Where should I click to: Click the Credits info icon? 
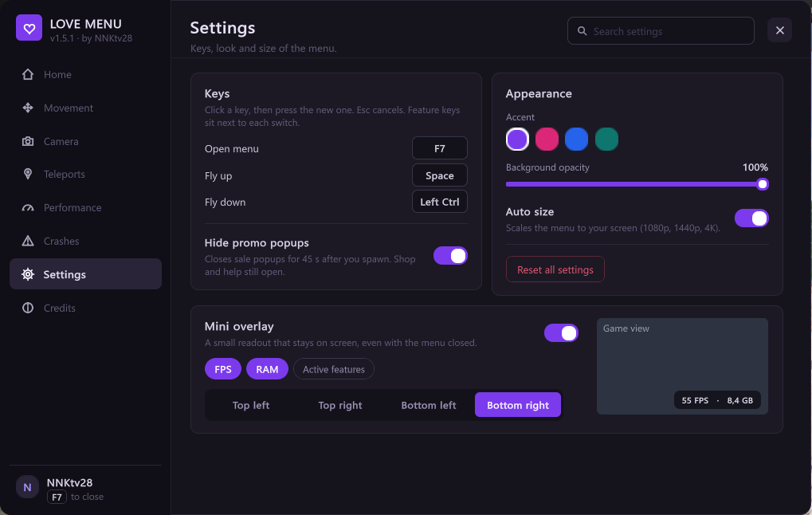tap(28, 308)
